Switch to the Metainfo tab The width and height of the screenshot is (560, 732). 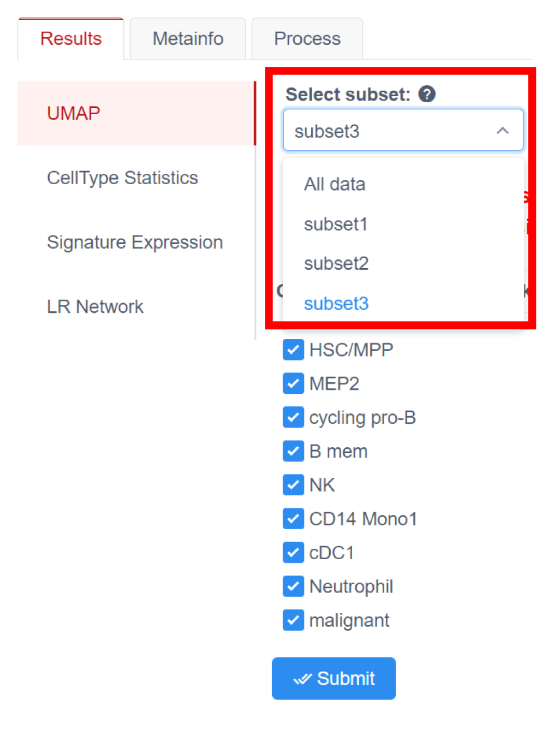[x=188, y=39]
